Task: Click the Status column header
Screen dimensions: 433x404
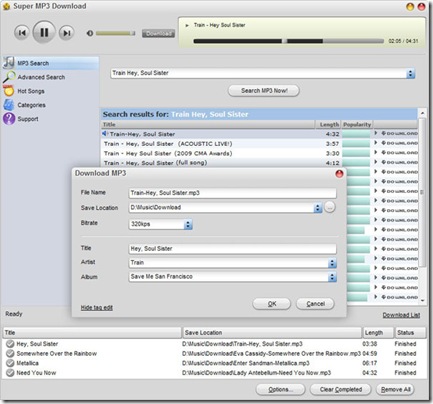Action: (410, 333)
